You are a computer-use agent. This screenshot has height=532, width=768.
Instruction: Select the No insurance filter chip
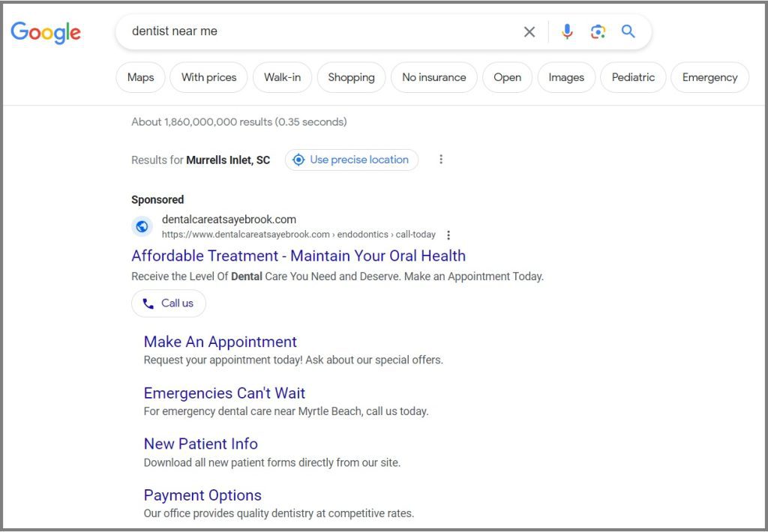[434, 77]
